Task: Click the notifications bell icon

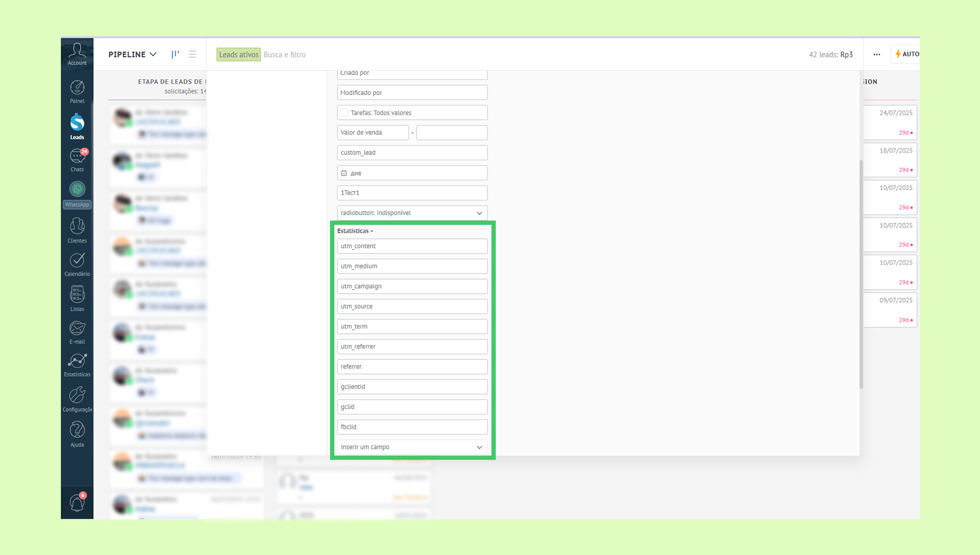Action: click(x=77, y=502)
